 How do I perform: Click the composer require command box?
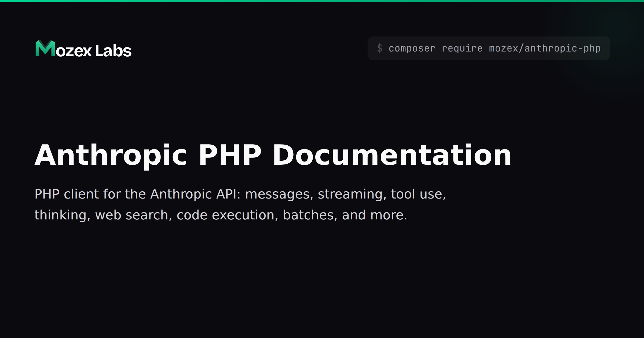coord(489,48)
